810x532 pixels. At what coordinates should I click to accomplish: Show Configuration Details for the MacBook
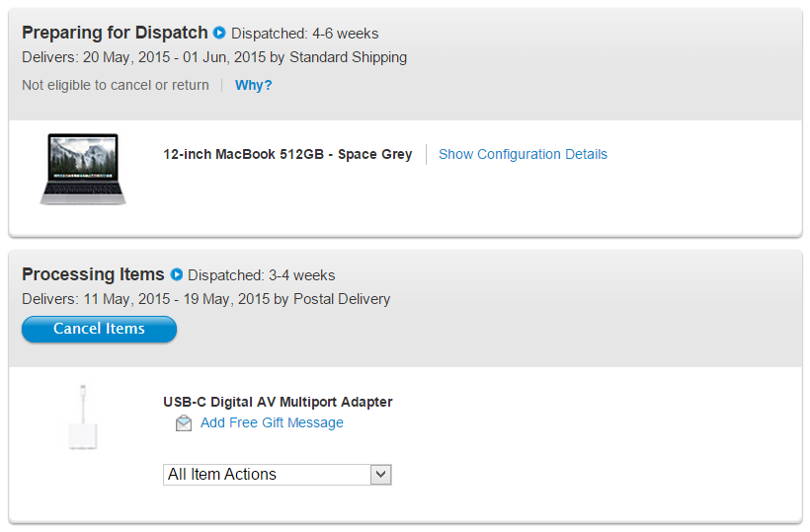(523, 154)
